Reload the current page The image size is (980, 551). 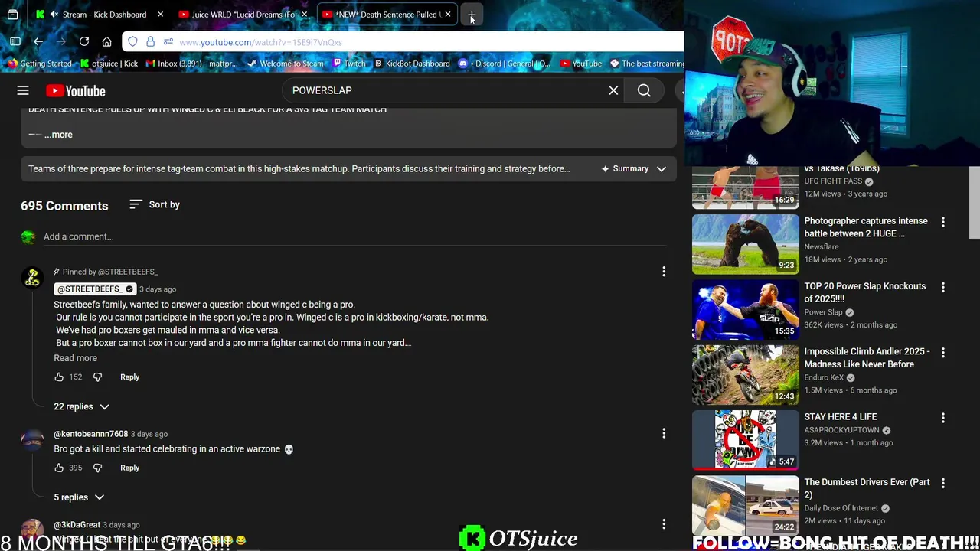point(84,41)
